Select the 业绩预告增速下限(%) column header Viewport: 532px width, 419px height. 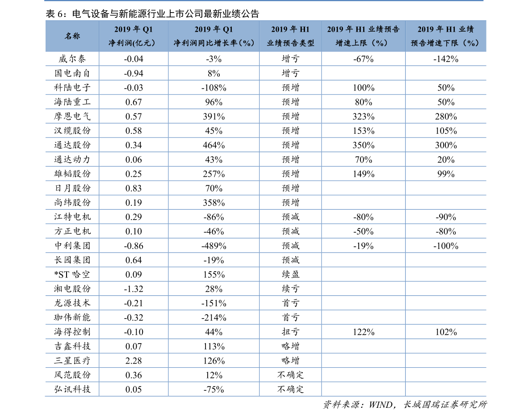445,36
